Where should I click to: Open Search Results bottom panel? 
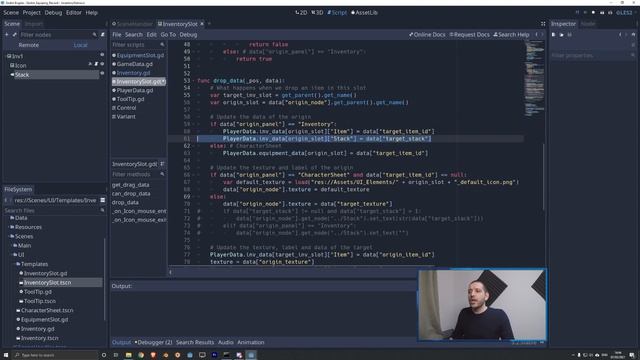195,342
